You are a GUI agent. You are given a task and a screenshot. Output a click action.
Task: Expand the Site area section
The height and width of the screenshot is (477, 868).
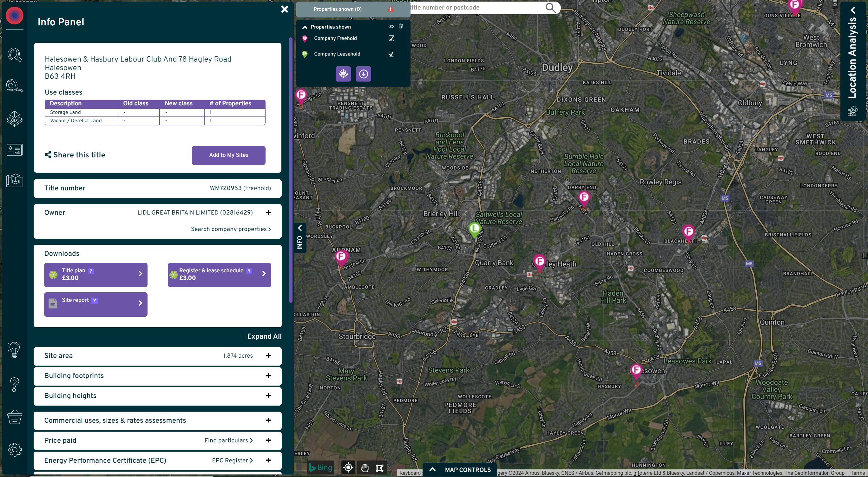(268, 356)
